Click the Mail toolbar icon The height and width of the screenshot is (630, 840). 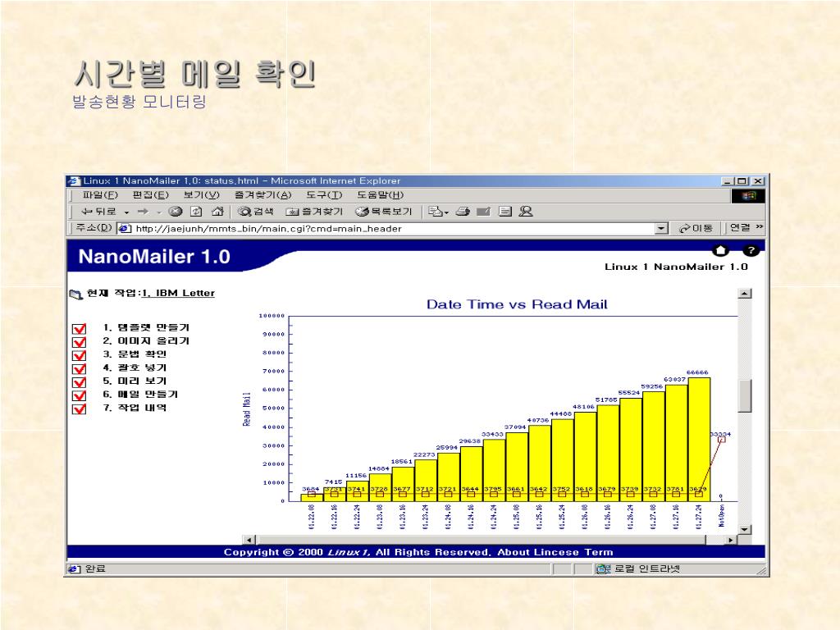click(x=435, y=212)
